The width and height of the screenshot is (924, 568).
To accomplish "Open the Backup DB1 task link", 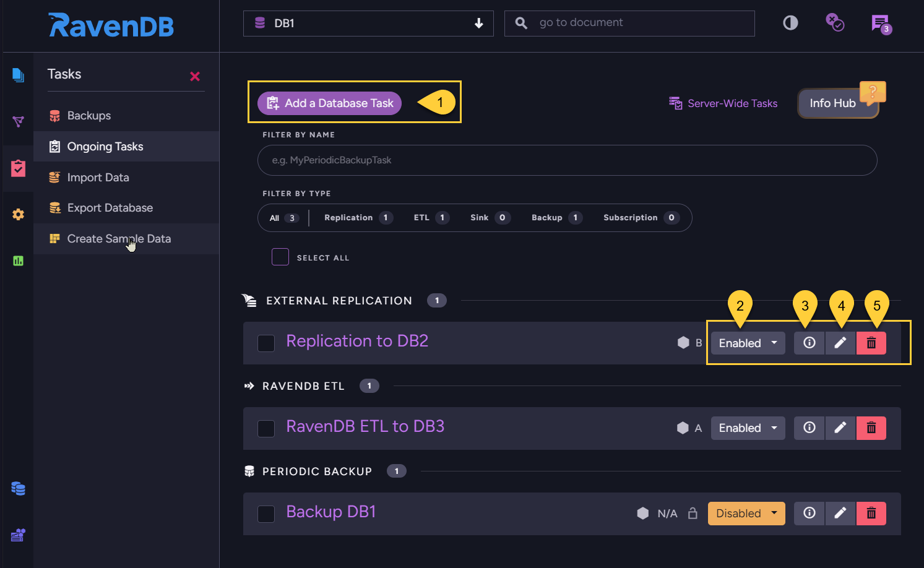I will pyautogui.click(x=331, y=512).
